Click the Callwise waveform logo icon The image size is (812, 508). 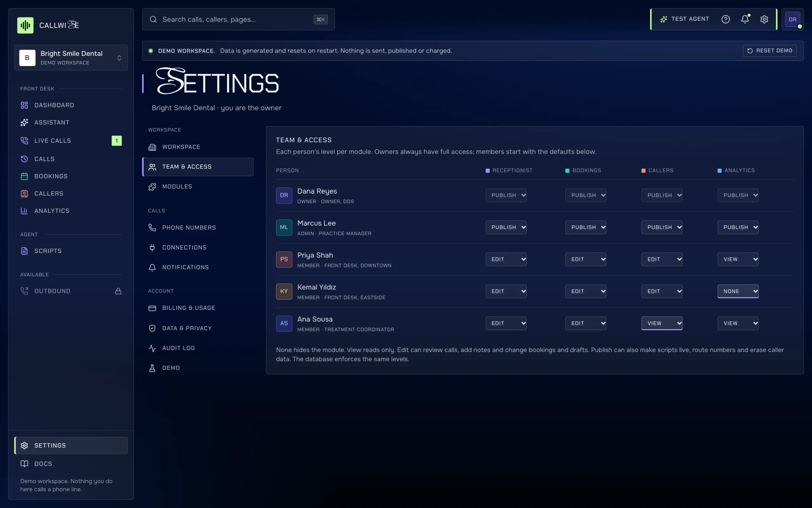25,25
